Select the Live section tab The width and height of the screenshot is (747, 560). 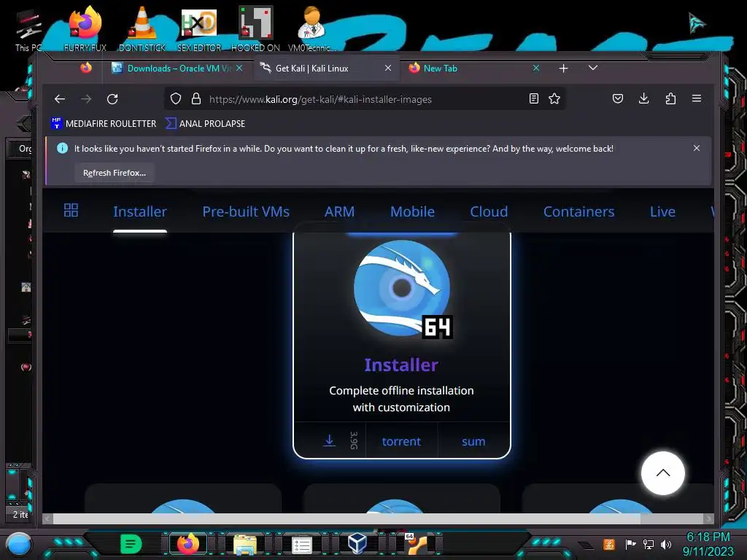[x=662, y=211]
